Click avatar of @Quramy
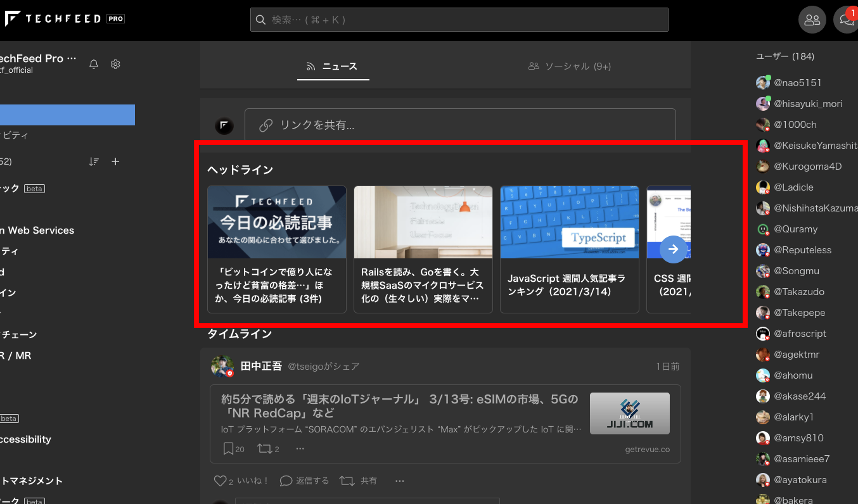This screenshot has width=858, height=504. point(763,229)
